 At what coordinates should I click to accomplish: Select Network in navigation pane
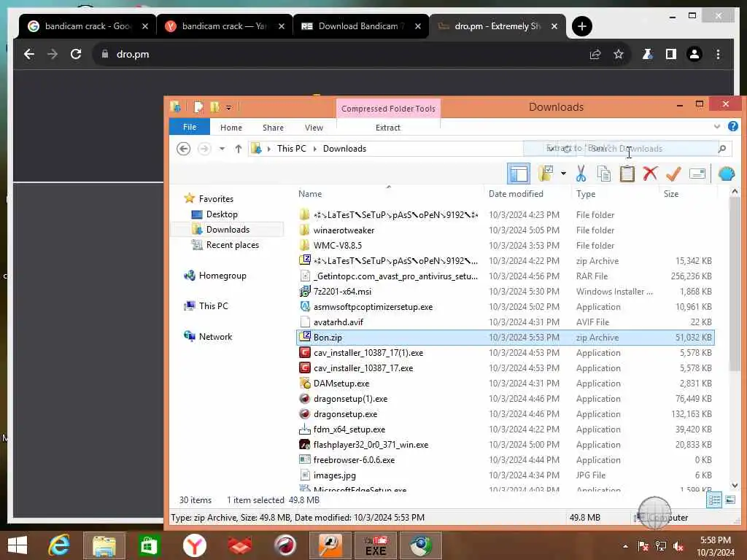click(215, 336)
